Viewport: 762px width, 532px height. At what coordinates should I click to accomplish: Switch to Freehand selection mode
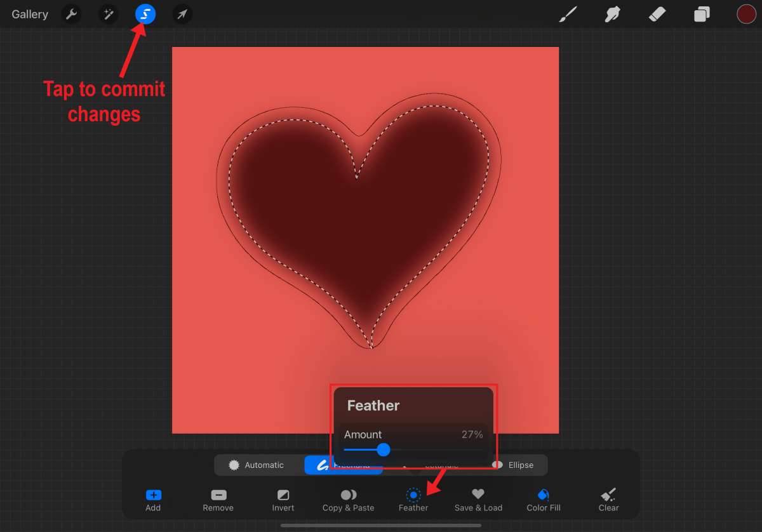(x=343, y=465)
